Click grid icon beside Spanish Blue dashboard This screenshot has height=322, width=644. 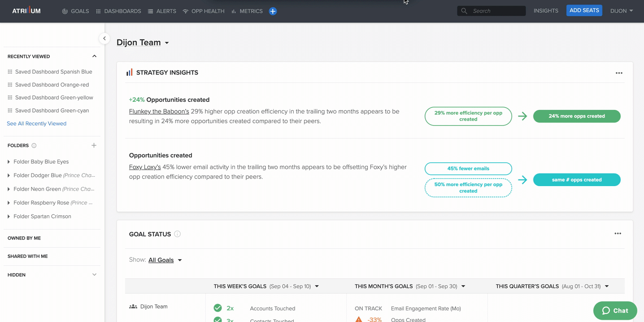coord(10,72)
